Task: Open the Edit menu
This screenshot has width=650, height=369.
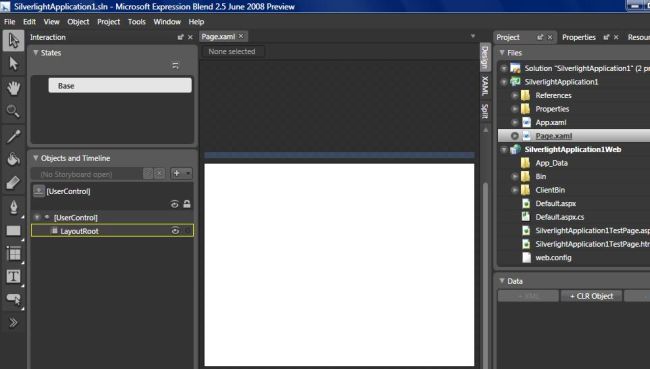Action: [x=29, y=22]
